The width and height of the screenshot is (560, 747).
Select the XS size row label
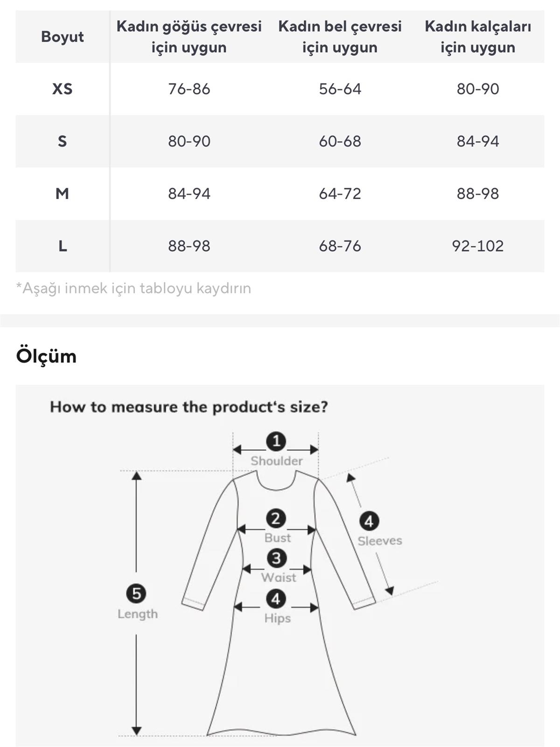[62, 89]
